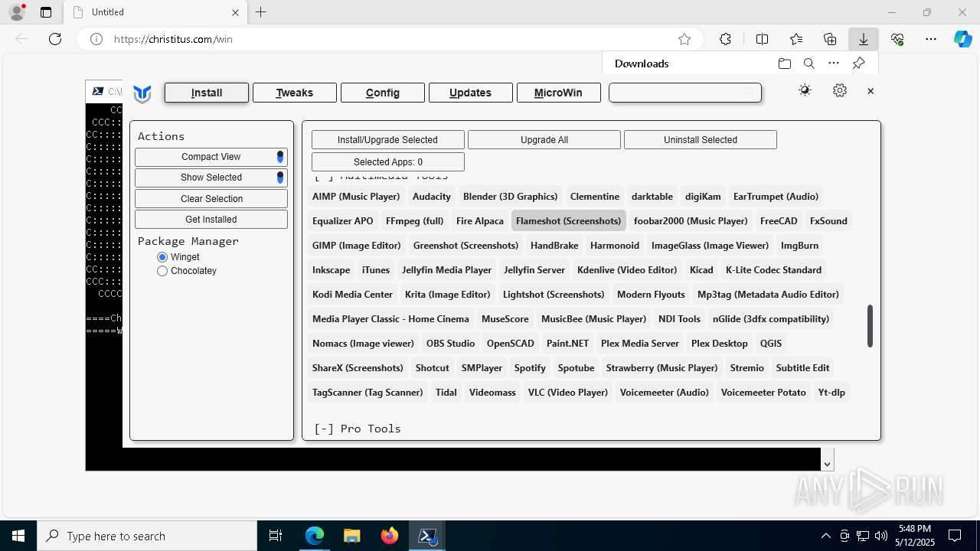Click the browser address bar URL

(x=173, y=39)
